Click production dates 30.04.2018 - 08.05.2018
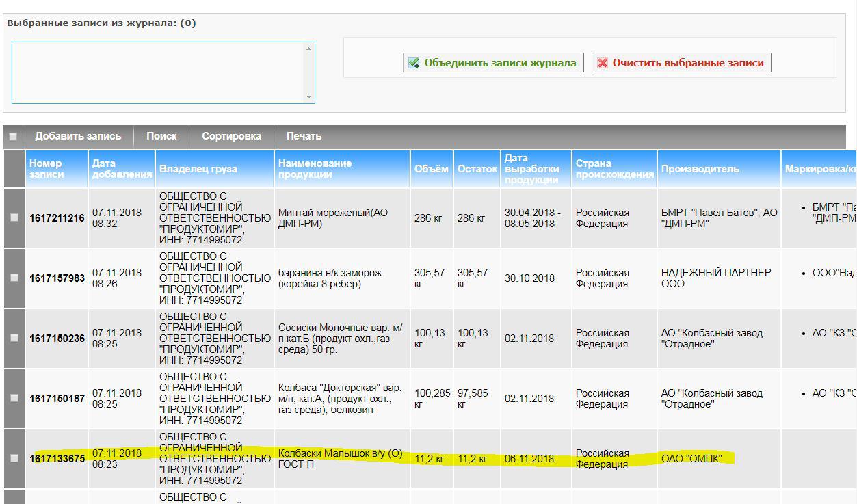Screen dimensions: 857x504 pos(533,218)
